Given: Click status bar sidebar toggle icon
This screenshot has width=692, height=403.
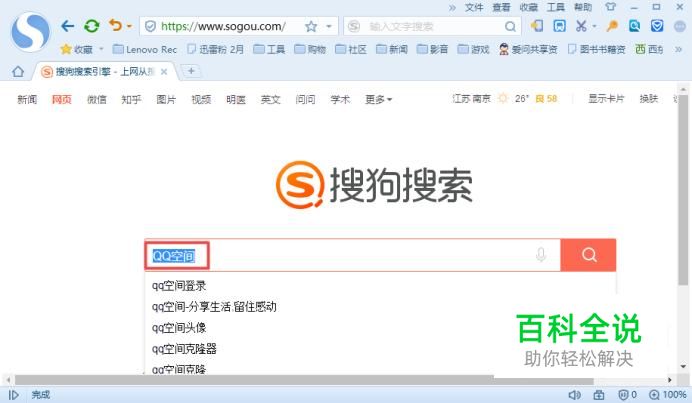Looking at the screenshot, I should coord(14,395).
